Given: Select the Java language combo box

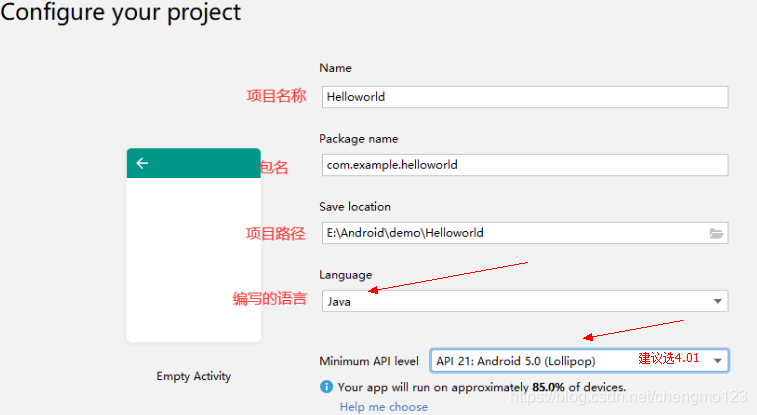Looking at the screenshot, I should [x=525, y=301].
